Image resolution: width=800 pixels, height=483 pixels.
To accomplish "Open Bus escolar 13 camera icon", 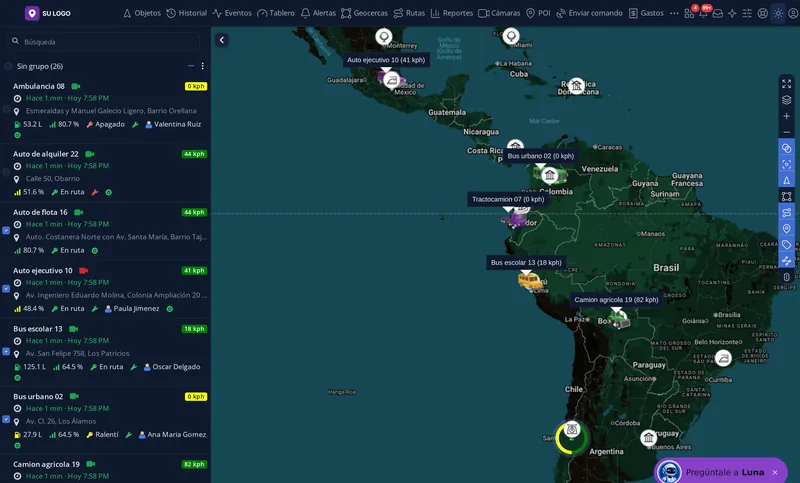I will click(73, 329).
